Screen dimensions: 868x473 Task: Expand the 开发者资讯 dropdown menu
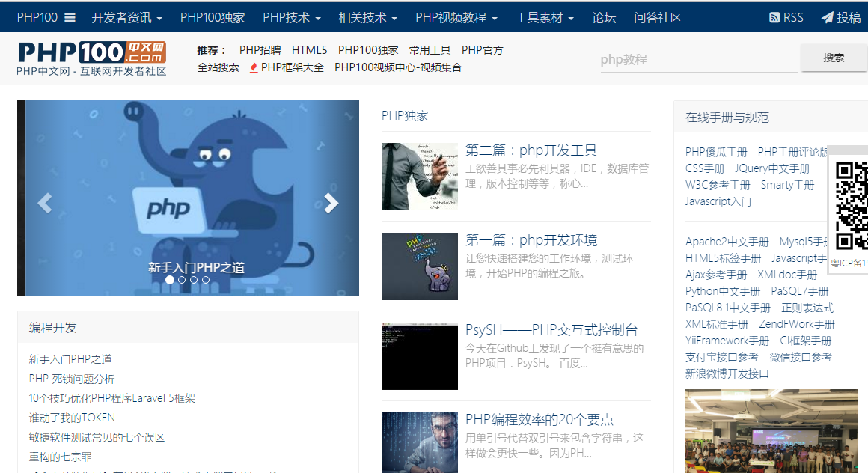click(x=126, y=18)
